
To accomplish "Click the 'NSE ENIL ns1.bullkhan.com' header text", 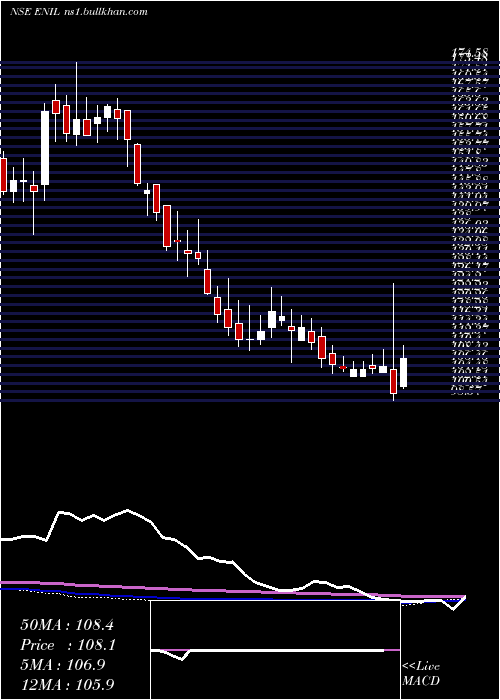I will pos(79,12).
